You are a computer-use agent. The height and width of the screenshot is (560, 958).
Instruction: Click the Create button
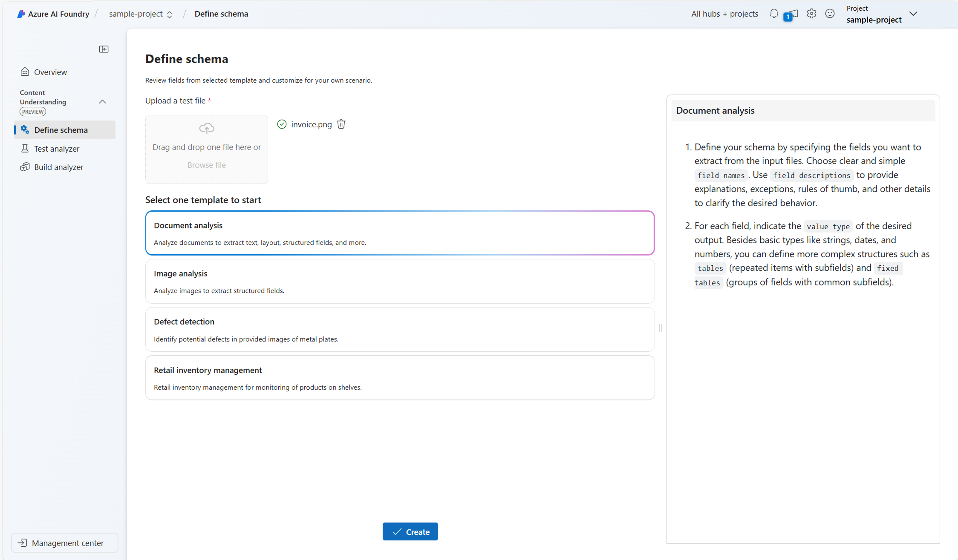point(411,531)
